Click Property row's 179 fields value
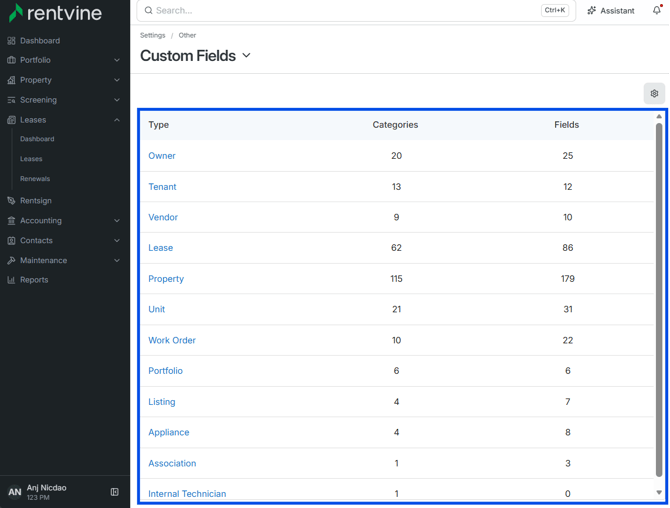The image size is (670, 508). 567,279
